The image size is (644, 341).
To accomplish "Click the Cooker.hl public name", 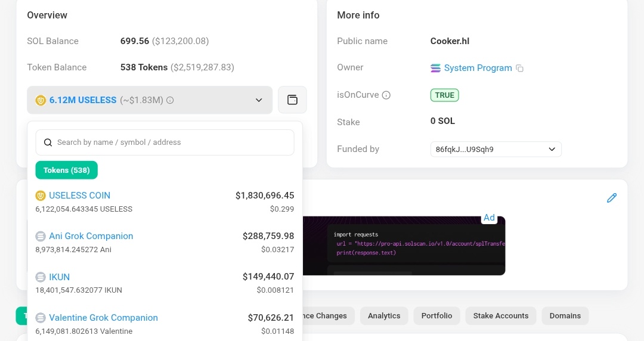I will point(450,41).
